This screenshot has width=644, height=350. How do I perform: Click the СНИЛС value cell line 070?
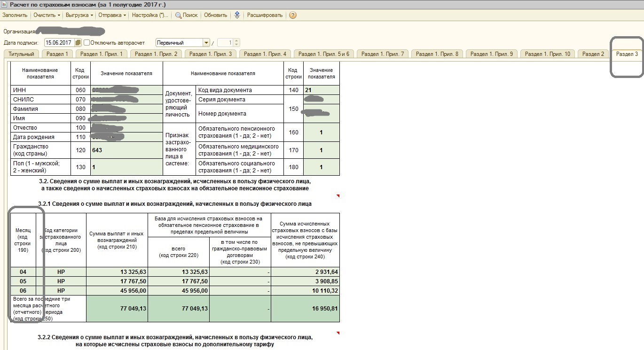pos(126,99)
